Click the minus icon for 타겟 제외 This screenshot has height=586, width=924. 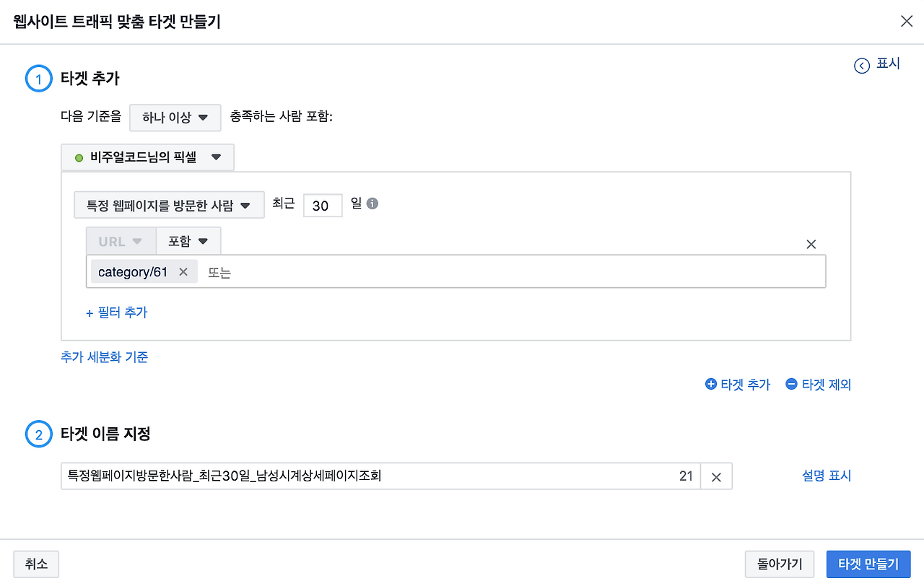tap(791, 384)
